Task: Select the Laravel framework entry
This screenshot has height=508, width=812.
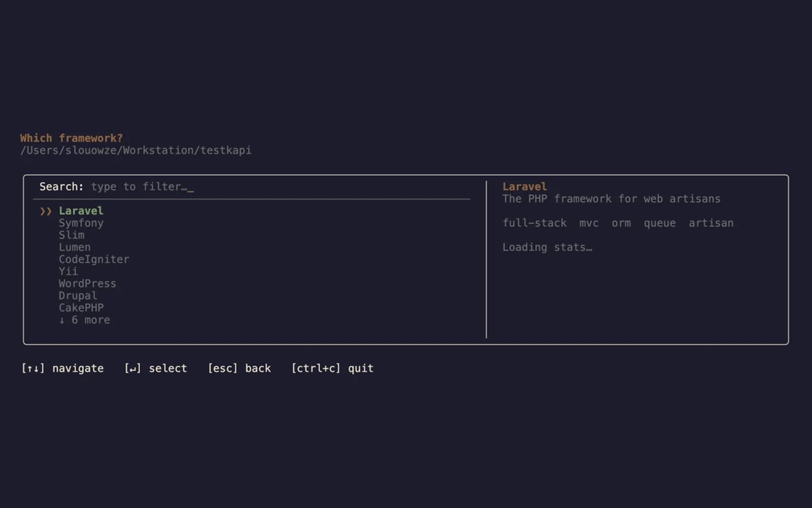Action: pos(81,211)
